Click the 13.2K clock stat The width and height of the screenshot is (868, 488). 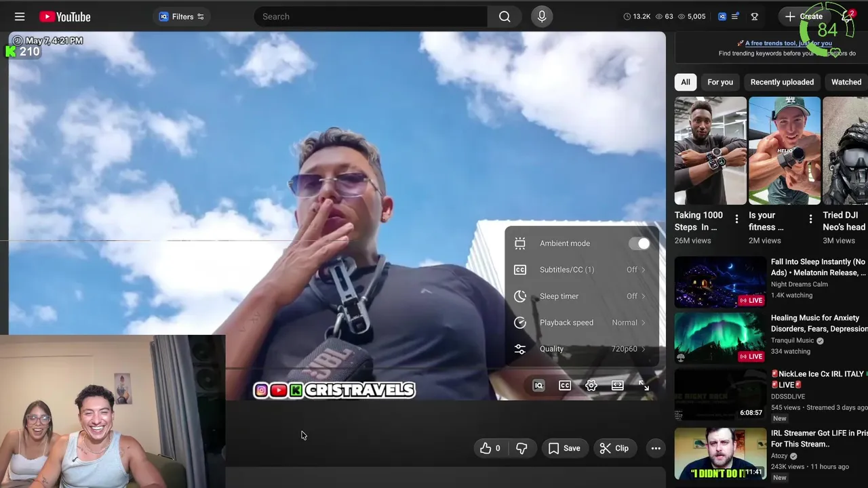click(637, 16)
